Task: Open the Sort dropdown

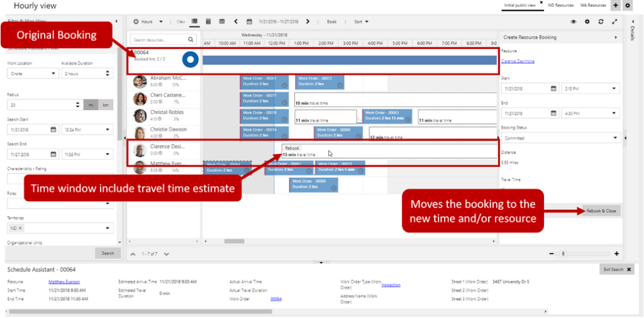Action: [361, 22]
